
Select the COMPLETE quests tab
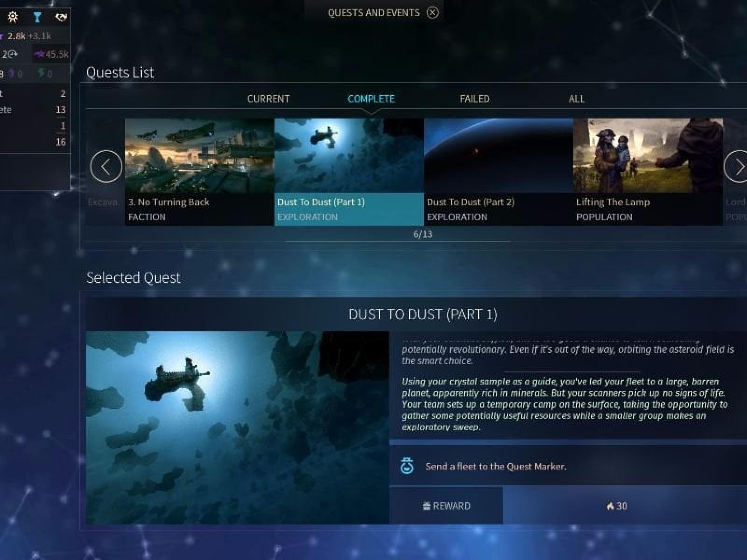coord(371,99)
